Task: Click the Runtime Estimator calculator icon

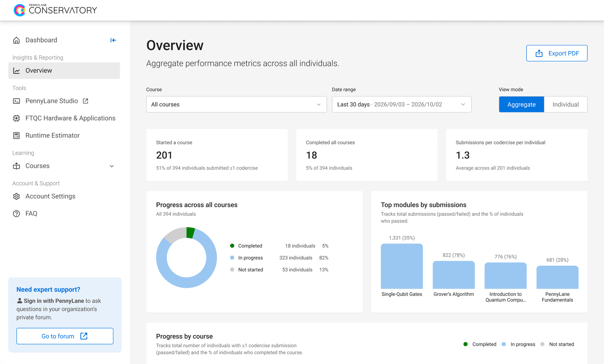Action: [16, 136]
